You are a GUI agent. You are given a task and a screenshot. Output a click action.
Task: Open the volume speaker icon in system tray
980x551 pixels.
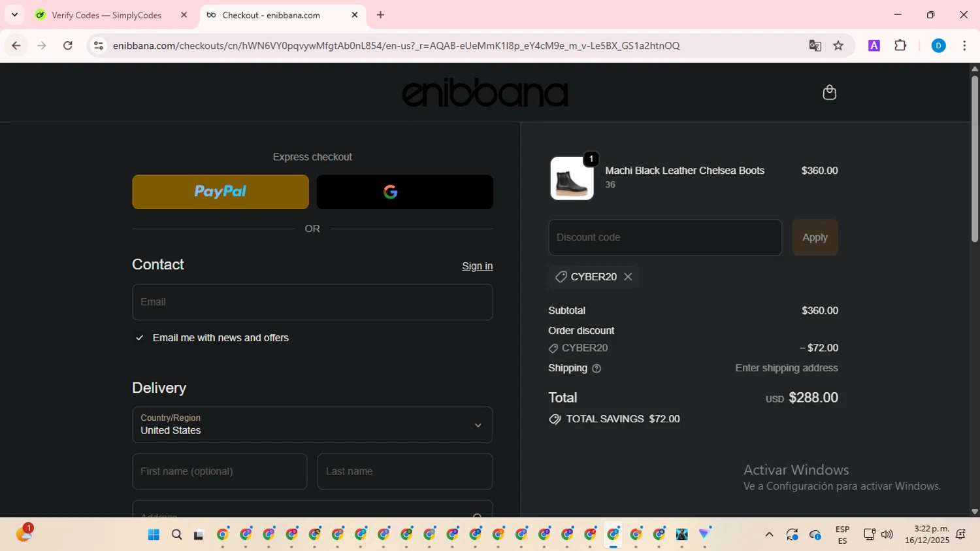coord(887,535)
